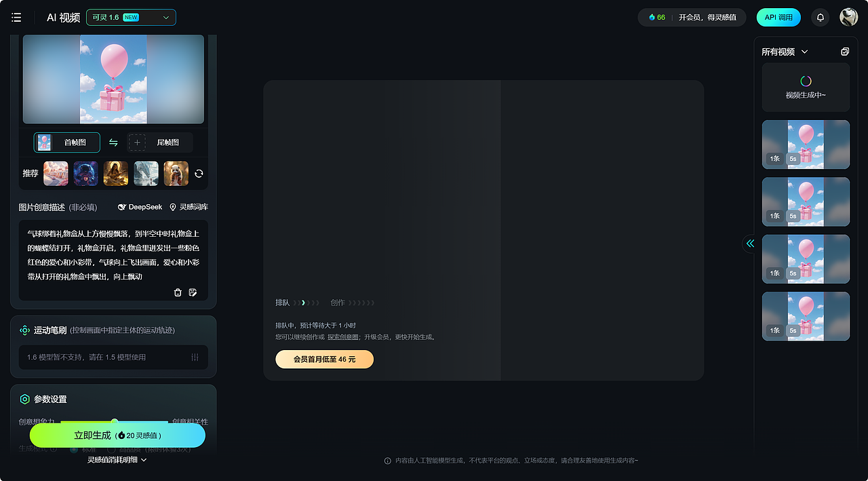Collapse the right videos panel with double chevron
The width and height of the screenshot is (868, 481).
point(750,244)
